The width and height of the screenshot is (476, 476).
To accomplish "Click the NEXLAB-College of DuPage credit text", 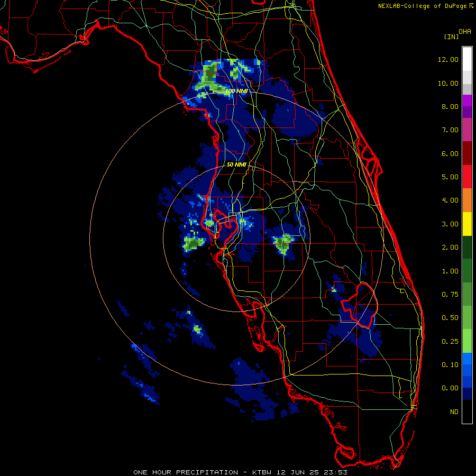I will (423, 6).
